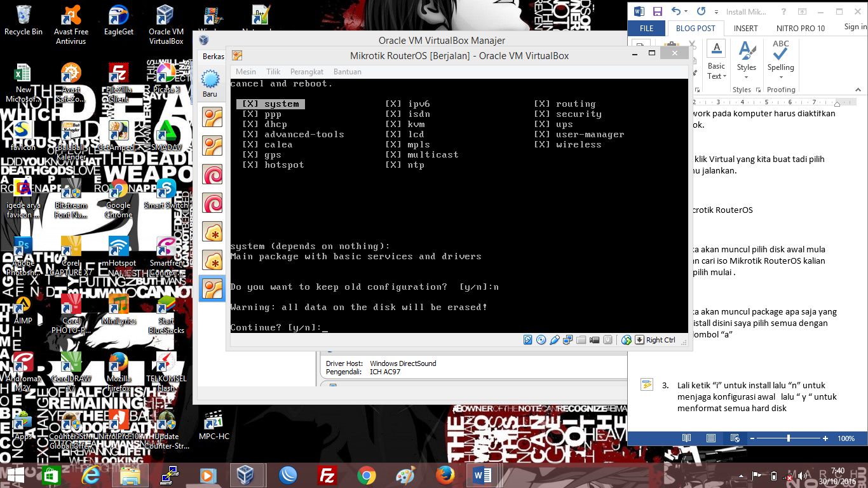Viewport: 868px width, 488px height.
Task: Open the Bantuan menu in VirtualBox VM window
Action: coord(348,72)
